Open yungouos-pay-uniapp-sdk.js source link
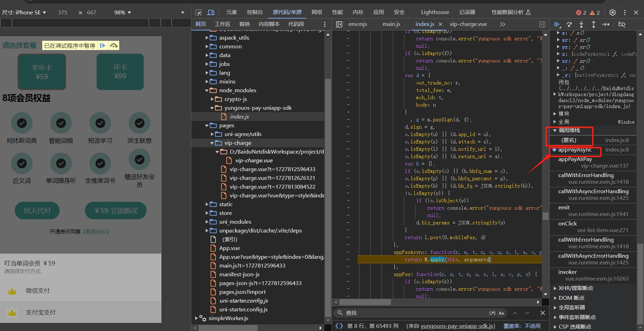Image resolution: width=644 pixels, height=331 pixels. coord(458,326)
